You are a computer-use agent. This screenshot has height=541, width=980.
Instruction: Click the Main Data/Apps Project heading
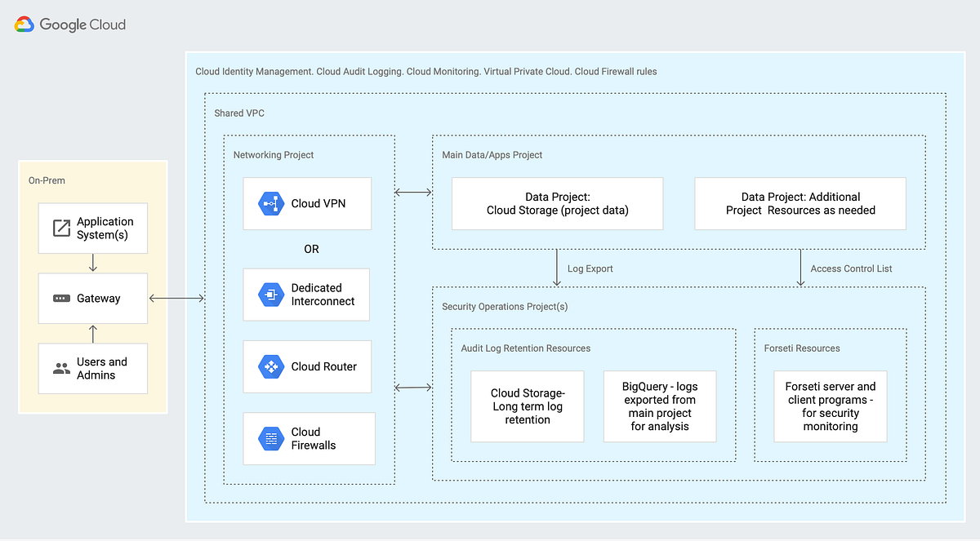492,154
